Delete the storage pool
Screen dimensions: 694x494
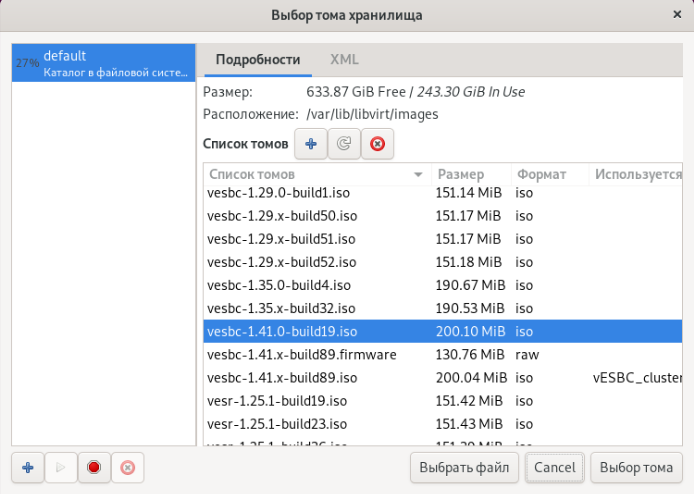127,467
